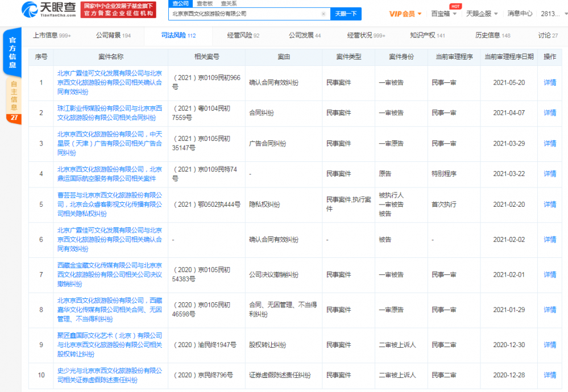Image resolution: width=568 pixels, height=392 pixels.
Task: Select the 股权转让纠纷 cause cell
Action: (x=267, y=345)
